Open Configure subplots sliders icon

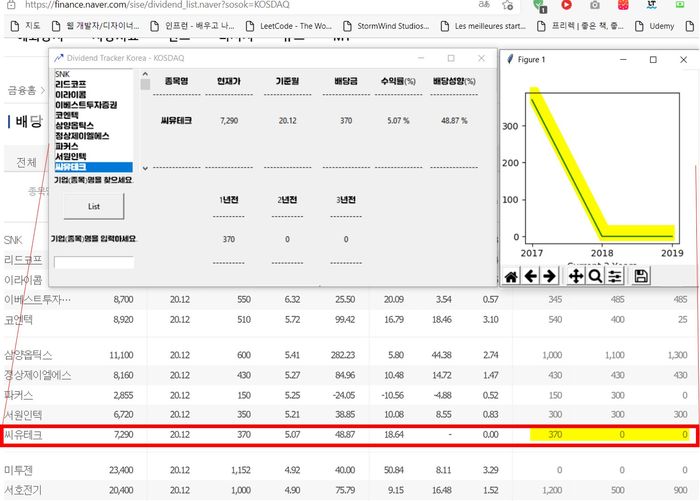(615, 276)
